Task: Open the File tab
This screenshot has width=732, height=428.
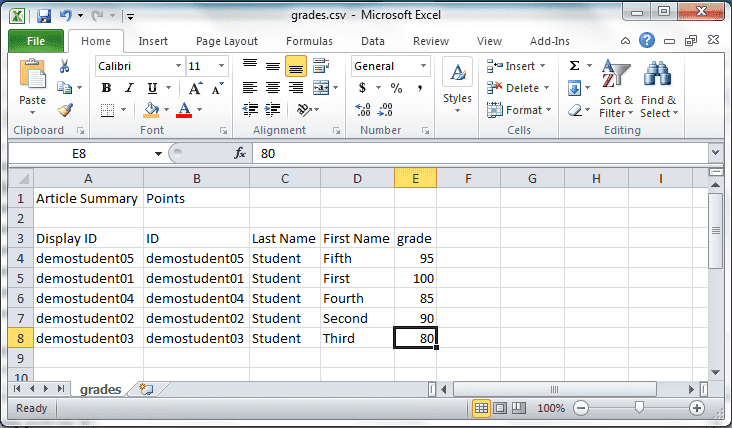Action: [x=36, y=41]
